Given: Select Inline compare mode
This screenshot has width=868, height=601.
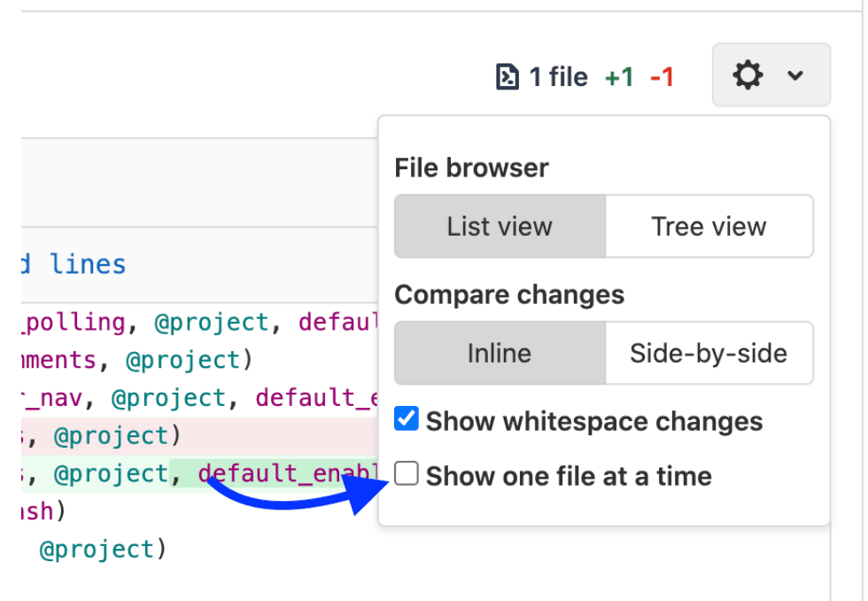Looking at the screenshot, I should (499, 353).
